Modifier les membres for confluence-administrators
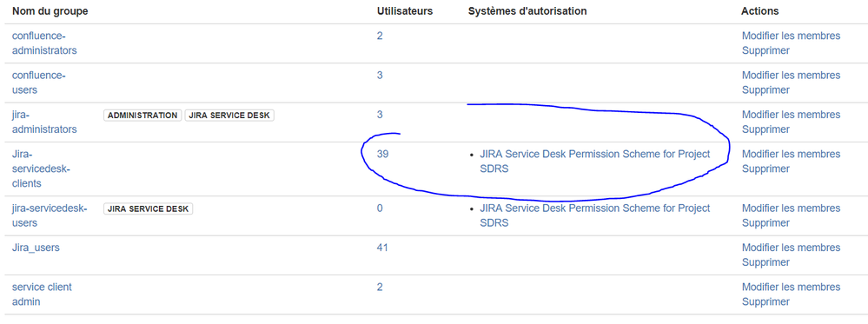The width and height of the screenshot is (868, 324). [x=791, y=36]
